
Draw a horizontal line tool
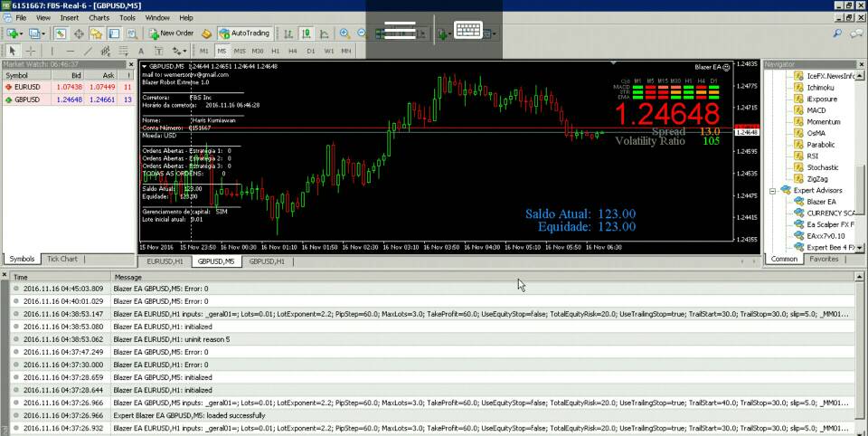click(69, 52)
